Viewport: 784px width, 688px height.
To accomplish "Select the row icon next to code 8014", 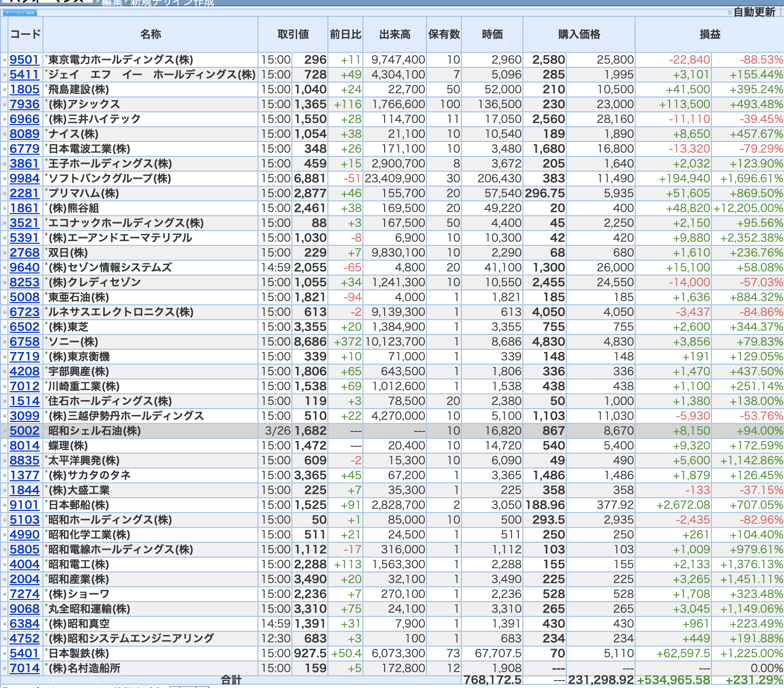I will click(5, 446).
